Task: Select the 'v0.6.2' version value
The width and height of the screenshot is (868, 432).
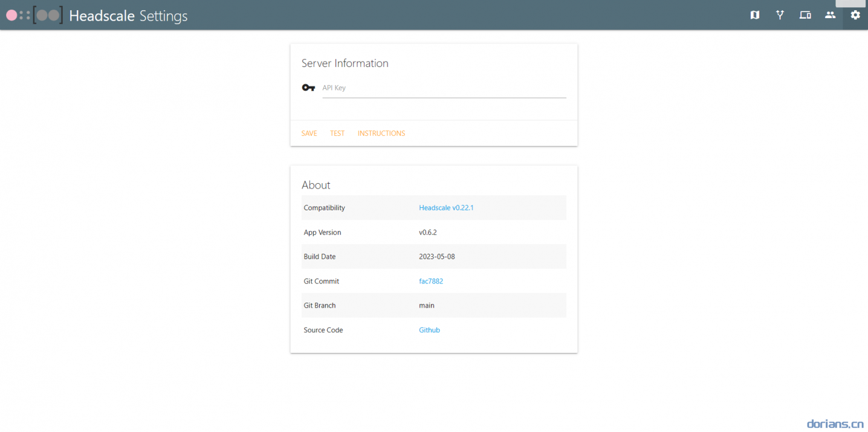Action: coord(428,233)
